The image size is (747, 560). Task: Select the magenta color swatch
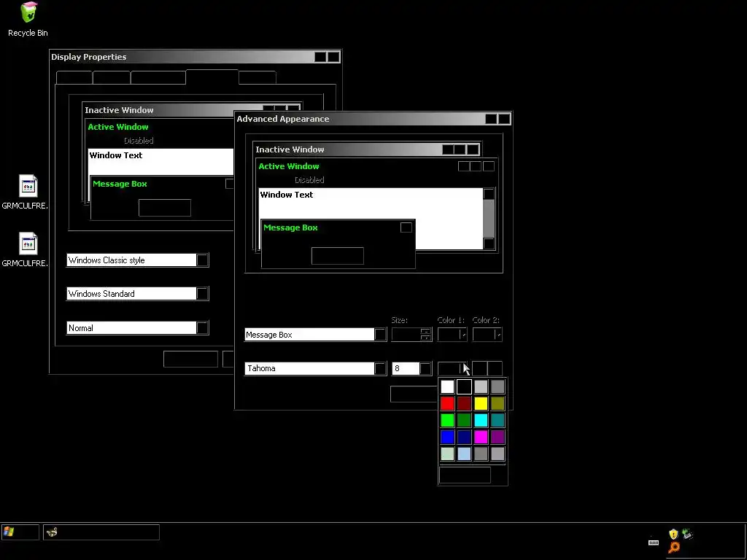pyautogui.click(x=481, y=437)
